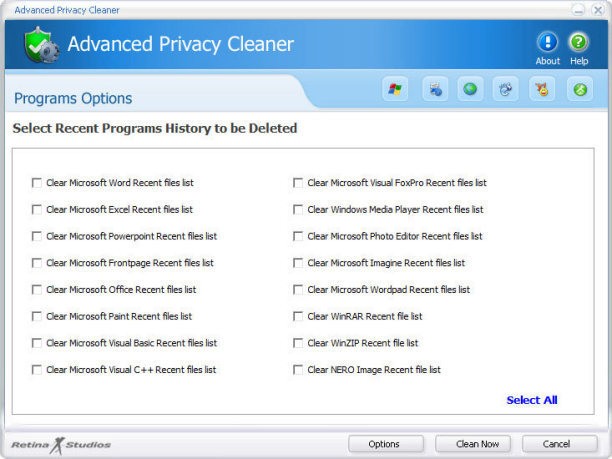Minimize the Advanced Privacy Cleaner window

tap(578, 10)
